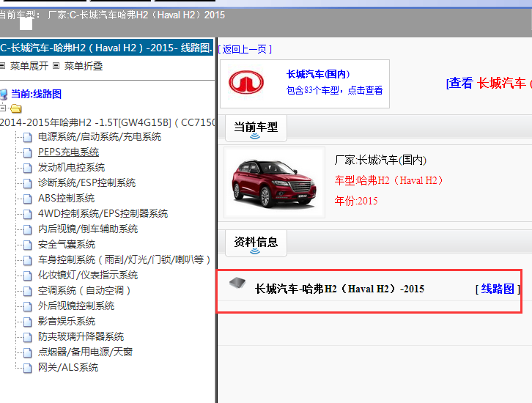Open the 查看 长城汽车 link
This screenshot has height=403, width=532.
coord(489,83)
